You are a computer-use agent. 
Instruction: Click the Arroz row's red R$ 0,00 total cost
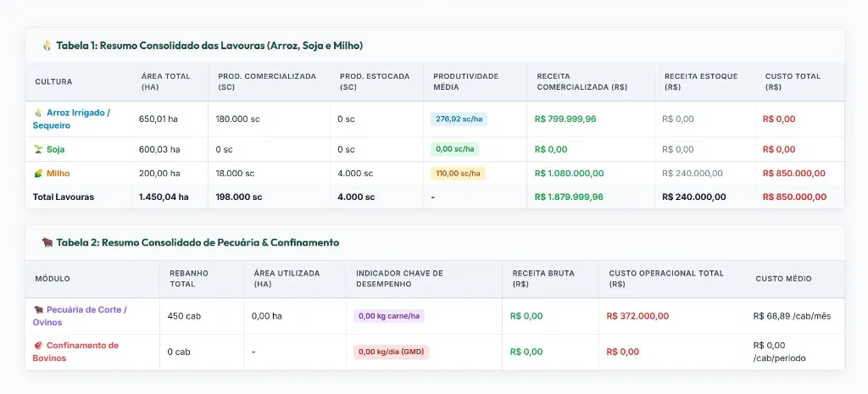[x=779, y=119]
